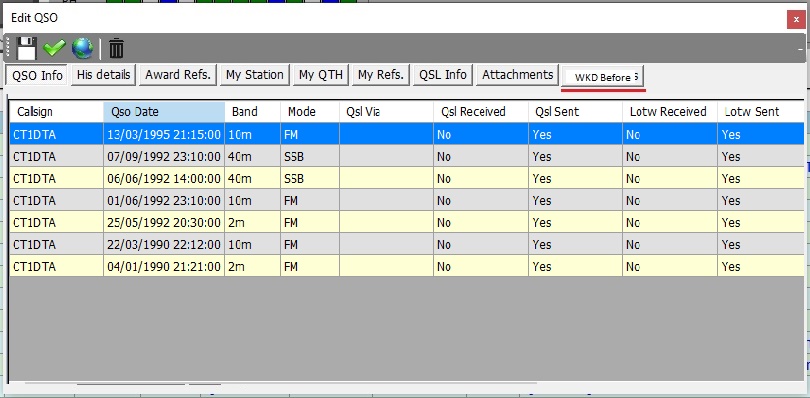Click the Lotw Received column header

[x=670, y=112]
